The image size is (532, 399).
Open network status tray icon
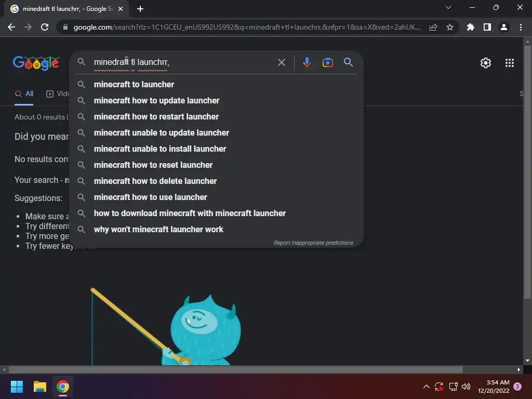pos(453,387)
